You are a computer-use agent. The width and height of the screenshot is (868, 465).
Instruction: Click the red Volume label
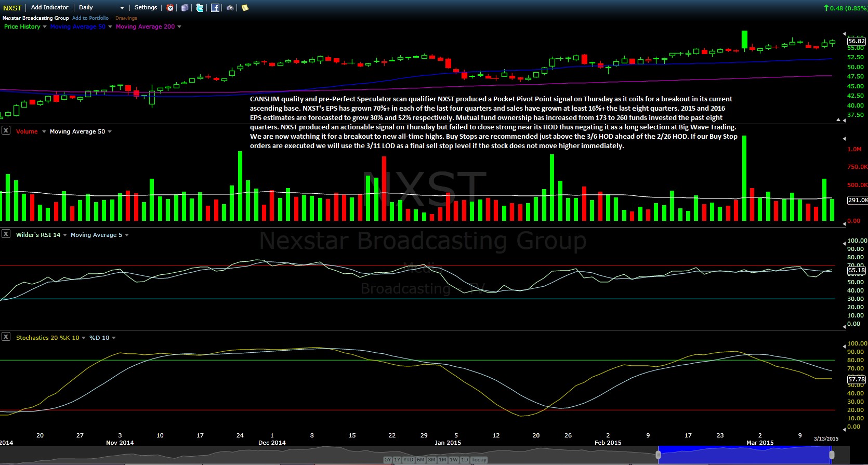(27, 131)
